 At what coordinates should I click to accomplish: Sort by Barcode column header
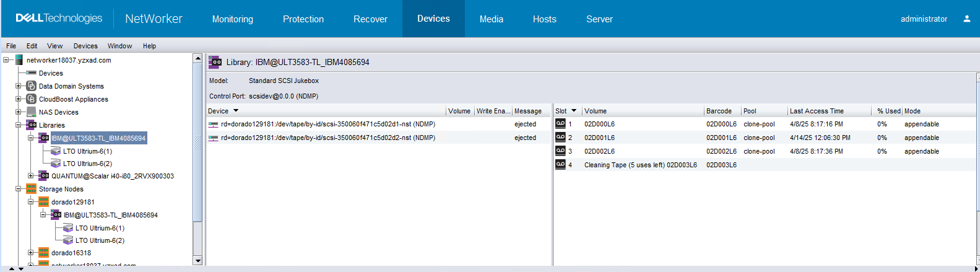(722, 111)
